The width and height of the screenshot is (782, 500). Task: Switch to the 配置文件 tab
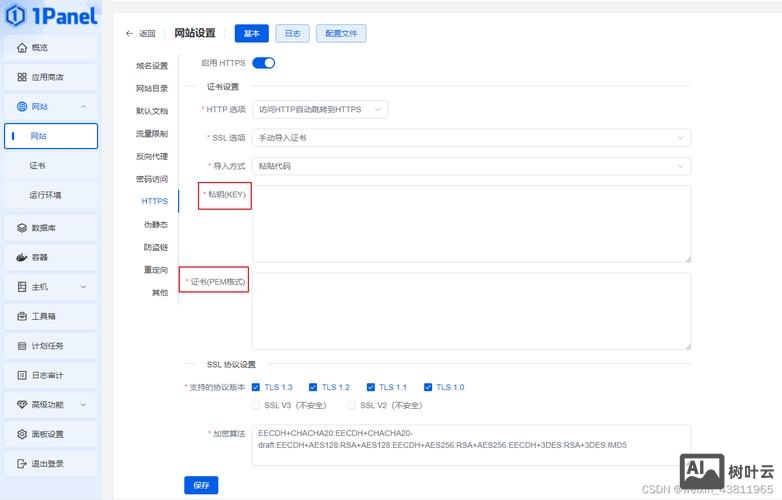341,33
